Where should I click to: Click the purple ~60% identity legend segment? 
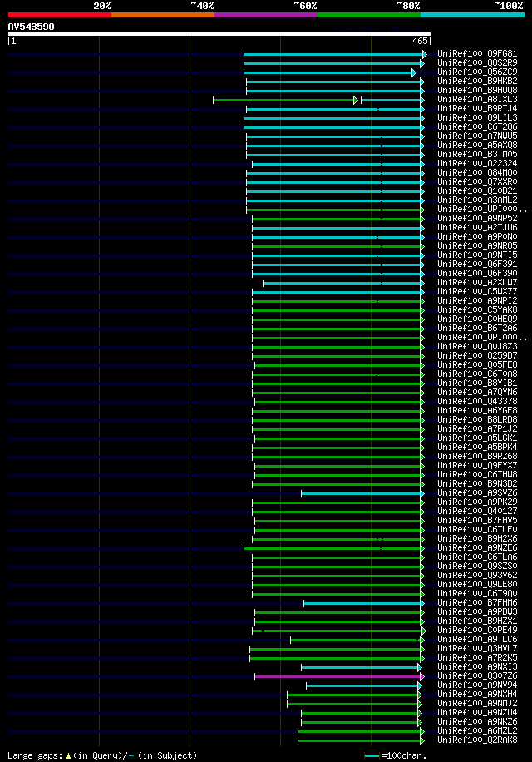coord(266,15)
